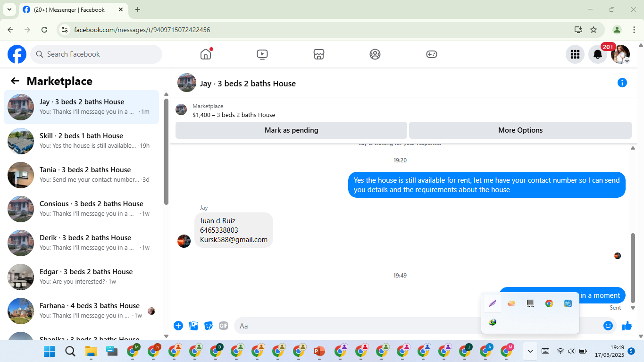Click the chat messages scrollbar

click(x=633, y=268)
